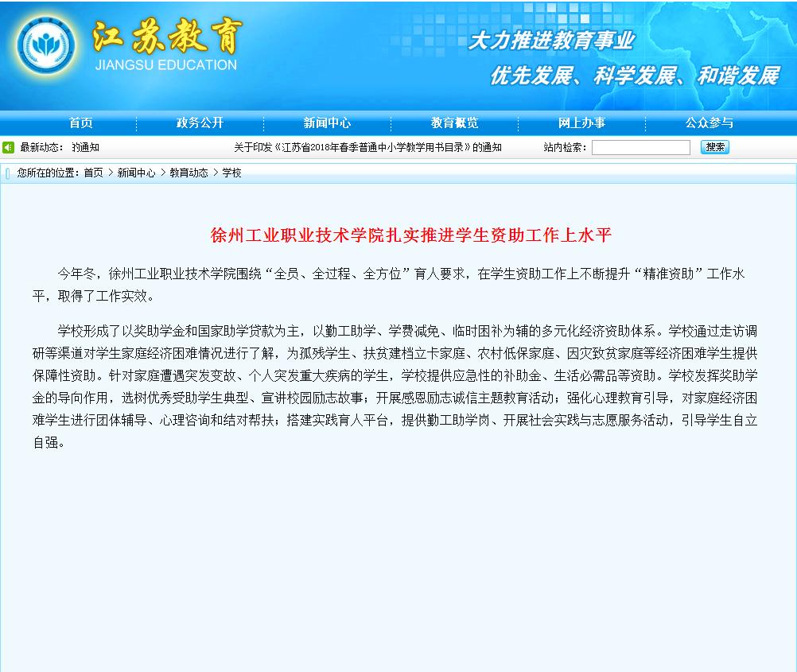Click the JIANGSU EDUCATION English subtitle
Image resolution: width=797 pixels, height=672 pixels.
click(x=165, y=65)
